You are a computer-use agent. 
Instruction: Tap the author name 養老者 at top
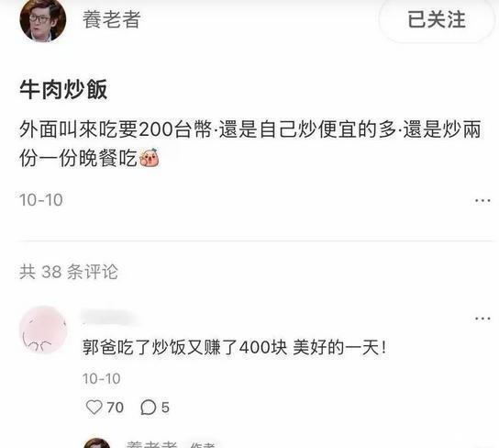(112, 20)
